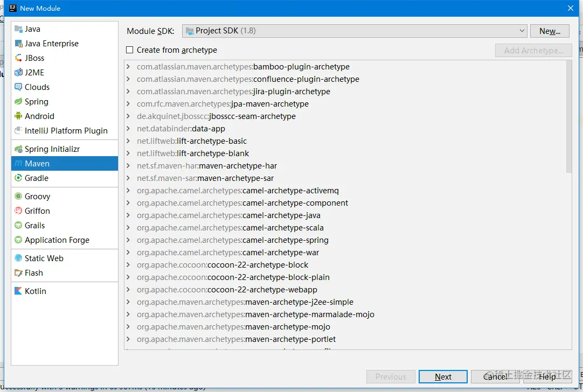Select camel-archetype-scala archetype
This screenshot has height=392, width=583.
tap(230, 228)
